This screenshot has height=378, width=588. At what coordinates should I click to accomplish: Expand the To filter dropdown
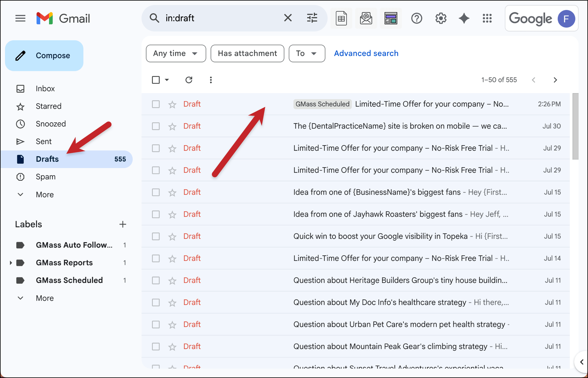click(x=307, y=53)
